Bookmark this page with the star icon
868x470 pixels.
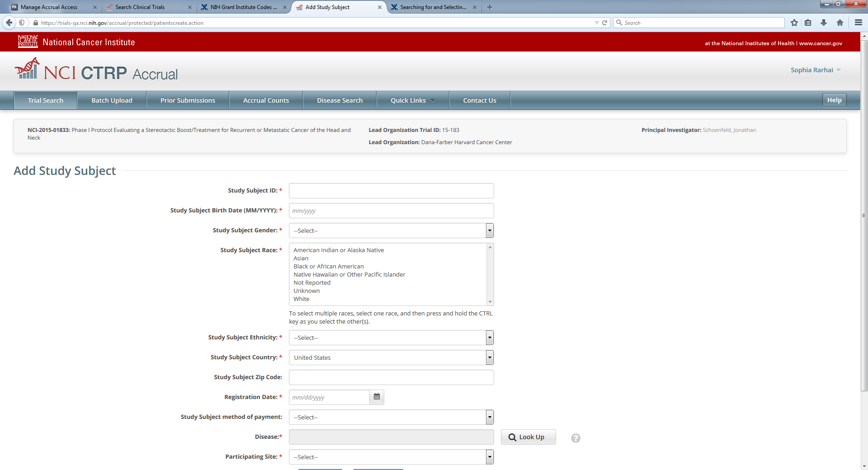click(x=794, y=23)
